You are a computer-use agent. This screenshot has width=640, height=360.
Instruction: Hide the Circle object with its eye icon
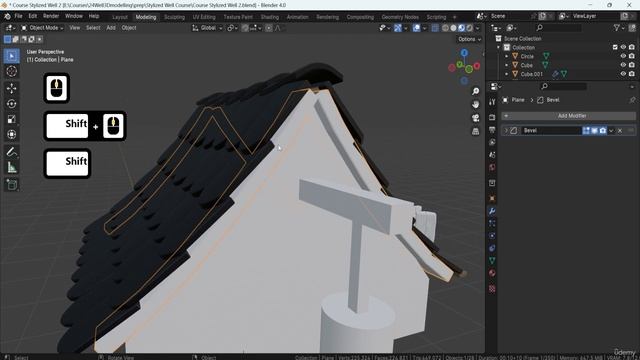click(x=623, y=56)
